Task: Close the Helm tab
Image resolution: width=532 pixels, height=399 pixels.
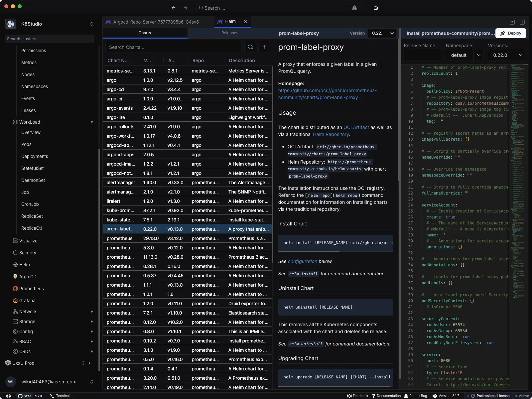Action: coord(245,22)
